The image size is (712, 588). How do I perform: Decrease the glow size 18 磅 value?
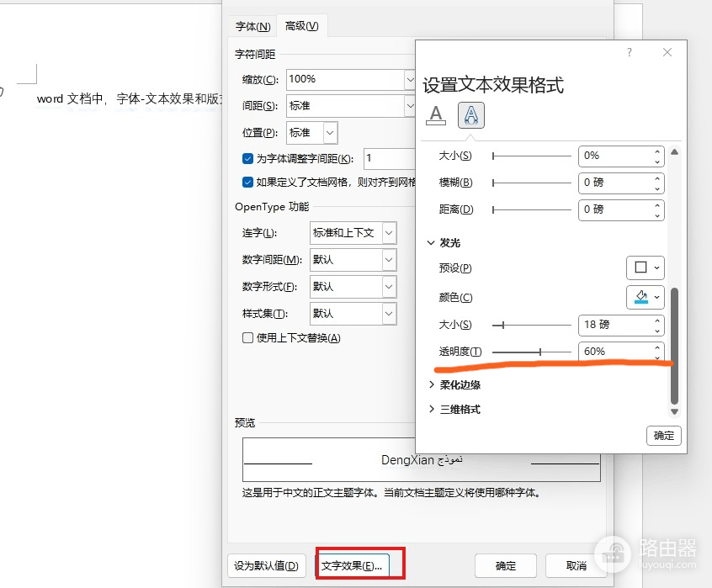point(657,331)
